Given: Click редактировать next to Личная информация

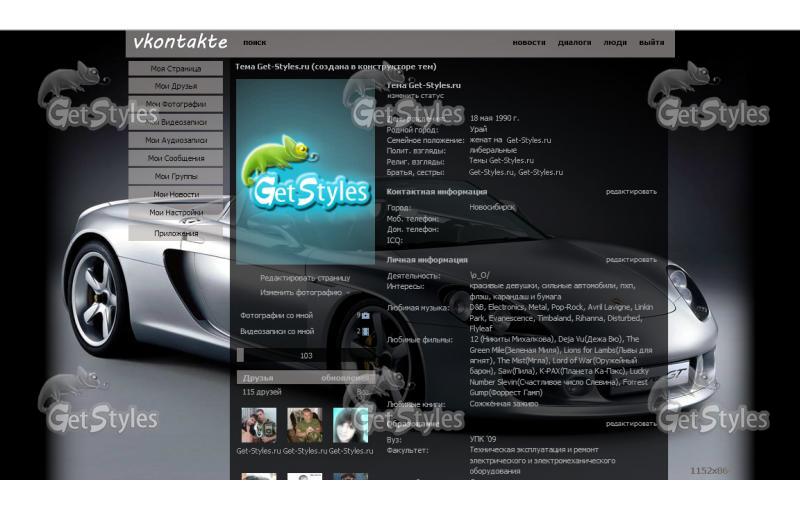Looking at the screenshot, I should (x=631, y=260).
